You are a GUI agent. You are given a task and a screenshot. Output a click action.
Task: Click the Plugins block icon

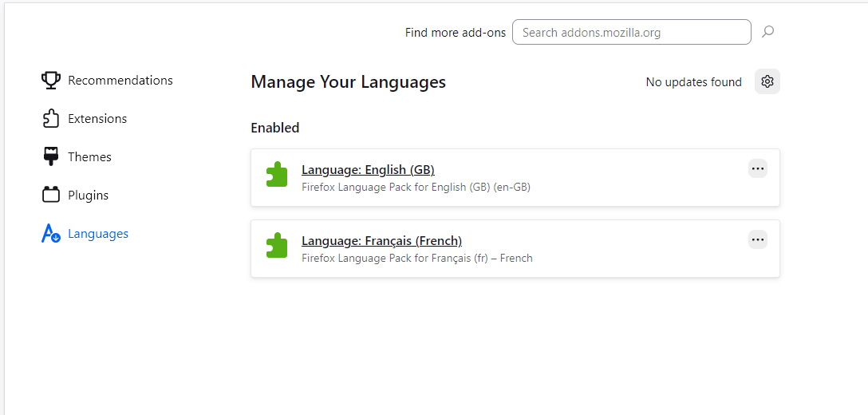51,195
